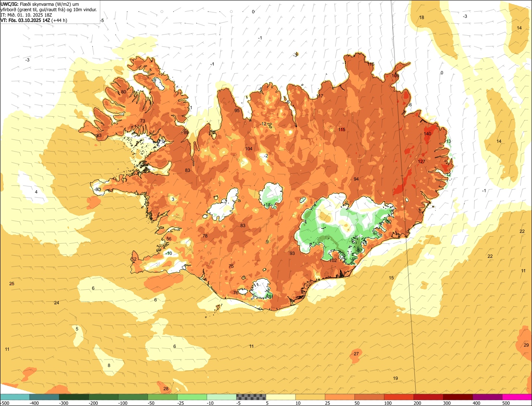The width and height of the screenshot is (532, 406).
Task: Click the 28 ocean value near the bottom
Action: pos(166,389)
